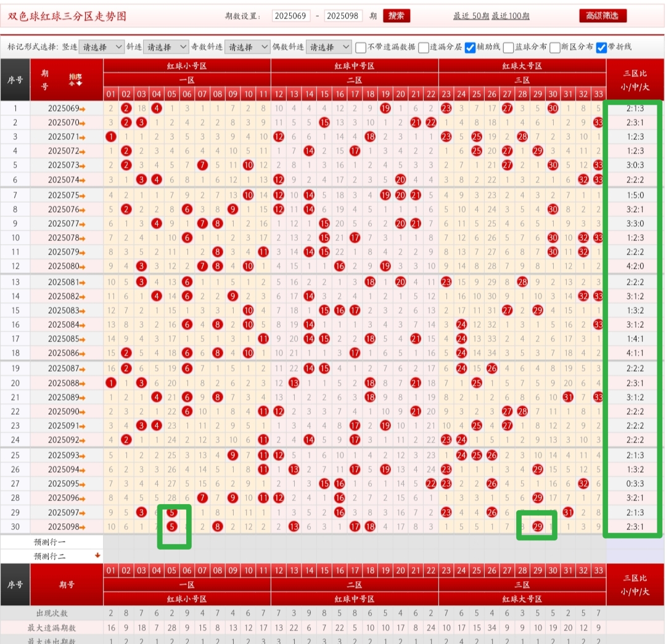This screenshot has width=666, height=644.
Task: Uncheck the 带折线 checkbox
Action: pyautogui.click(x=601, y=47)
